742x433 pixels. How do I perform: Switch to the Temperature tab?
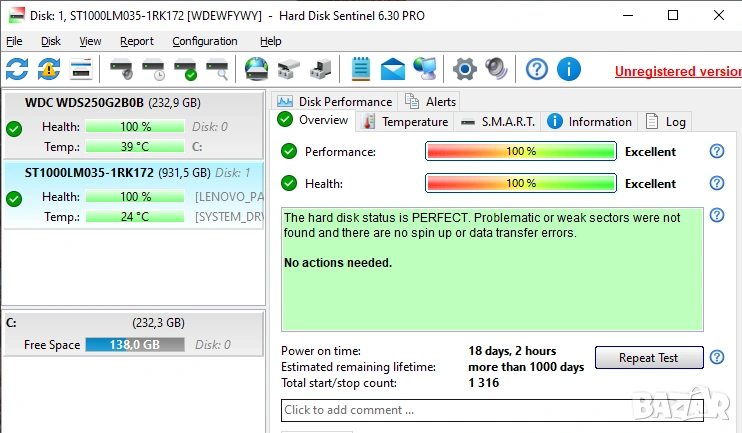point(405,121)
